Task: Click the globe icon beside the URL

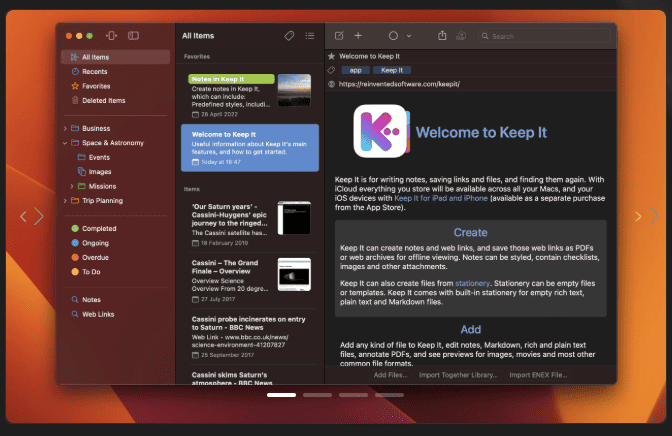Action: click(331, 84)
